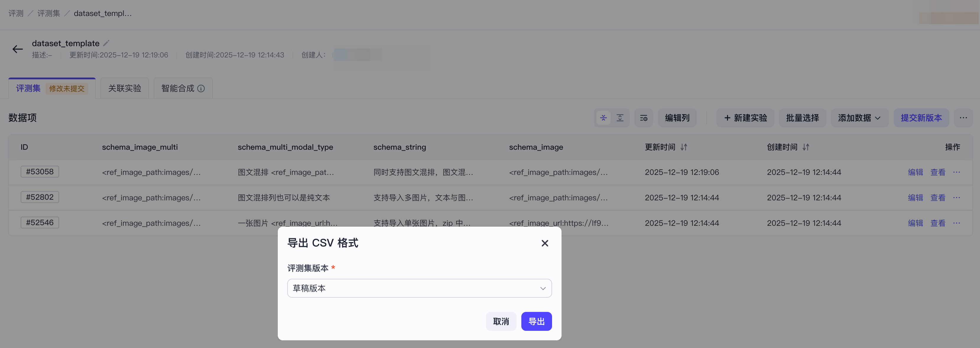Close the 导出 CSV 格式 dialog
Image resolution: width=980 pixels, height=348 pixels.
pyautogui.click(x=545, y=243)
